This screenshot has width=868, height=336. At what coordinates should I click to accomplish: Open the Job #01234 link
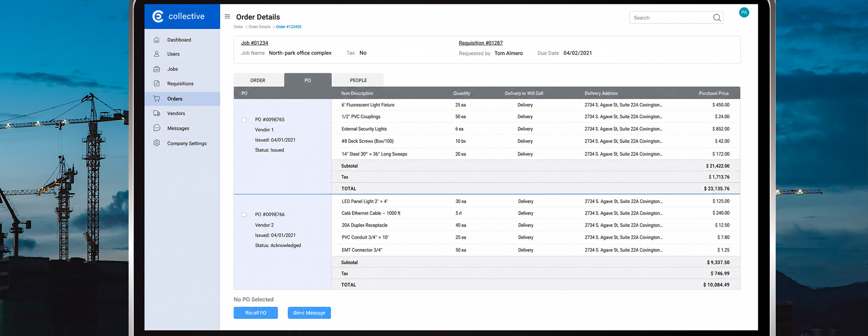(254, 43)
